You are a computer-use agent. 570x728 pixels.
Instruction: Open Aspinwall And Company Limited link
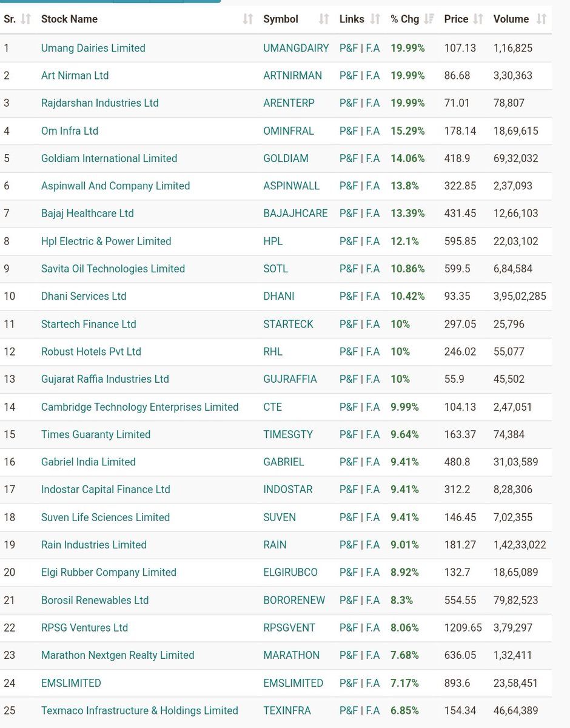tap(116, 186)
